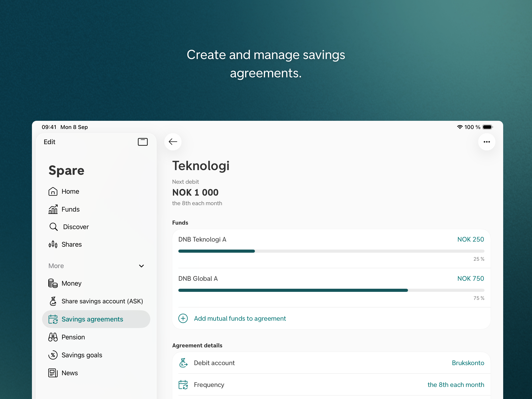This screenshot has height=399, width=532.
Task: Open the three-dots more options menu
Action: (x=487, y=142)
